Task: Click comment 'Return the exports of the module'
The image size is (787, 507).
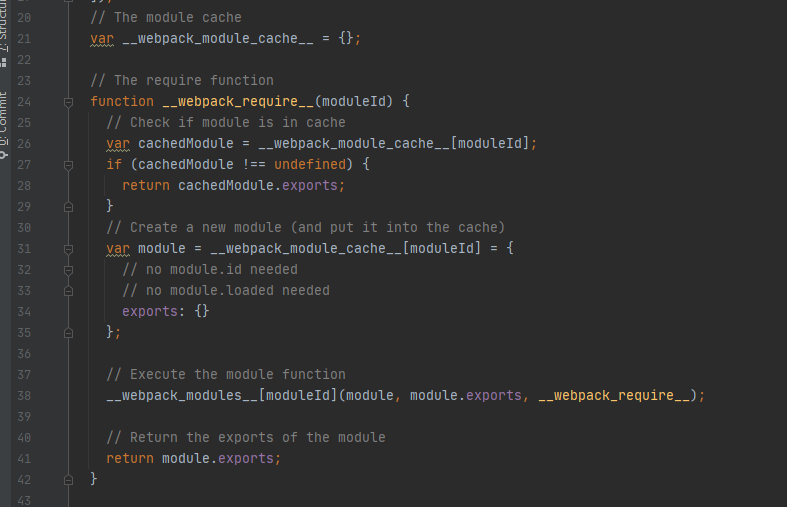Action: [x=246, y=437]
